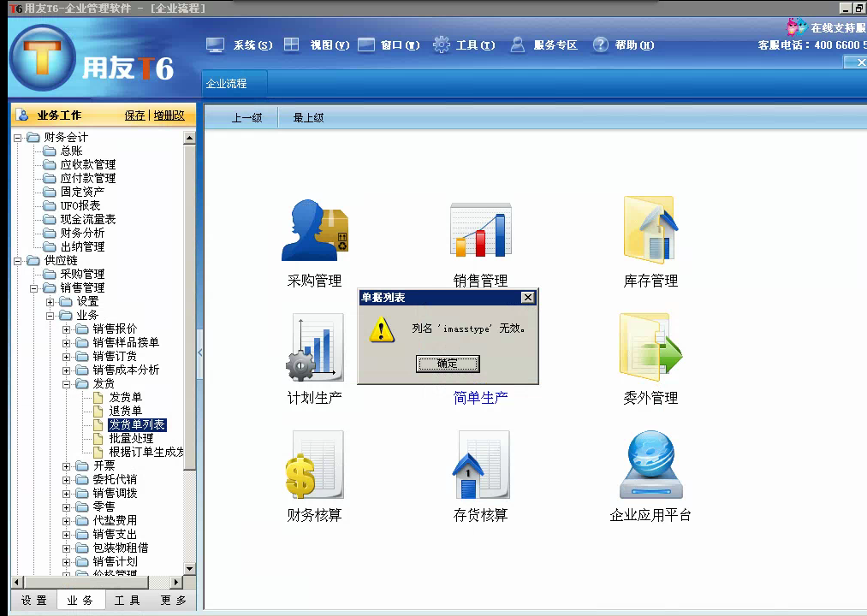Click the tree horizontal scroll right arrow
This screenshot has height=616, width=867.
point(176,582)
